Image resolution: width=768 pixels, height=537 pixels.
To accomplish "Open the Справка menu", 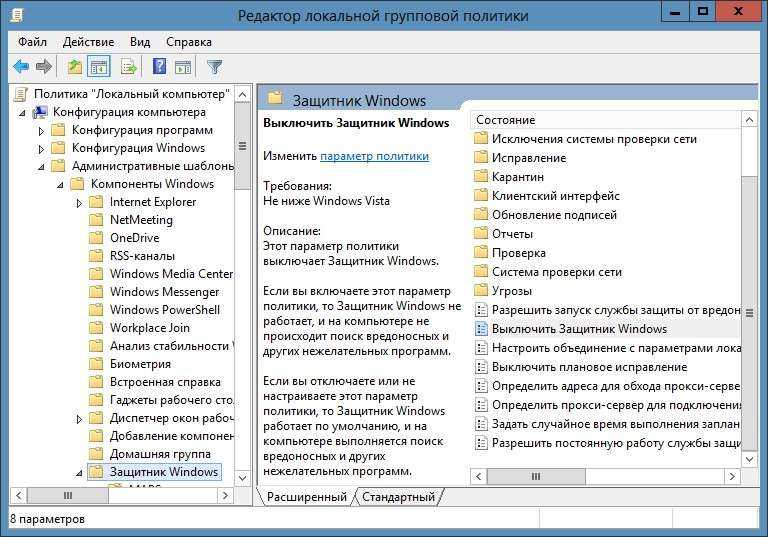I will pyautogui.click(x=189, y=42).
